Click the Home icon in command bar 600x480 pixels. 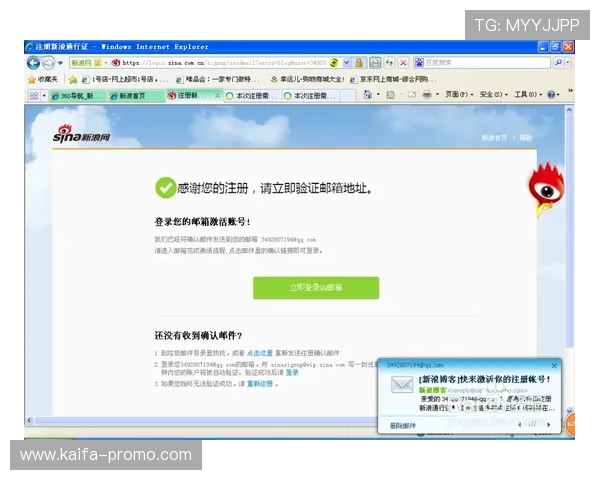pos(367,95)
